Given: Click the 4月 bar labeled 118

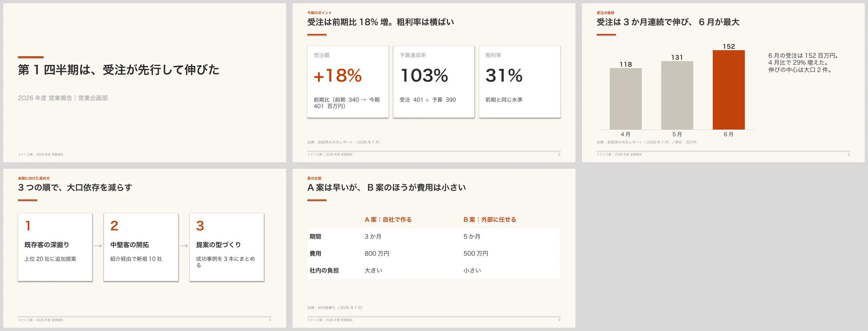Looking at the screenshot, I should [x=626, y=99].
